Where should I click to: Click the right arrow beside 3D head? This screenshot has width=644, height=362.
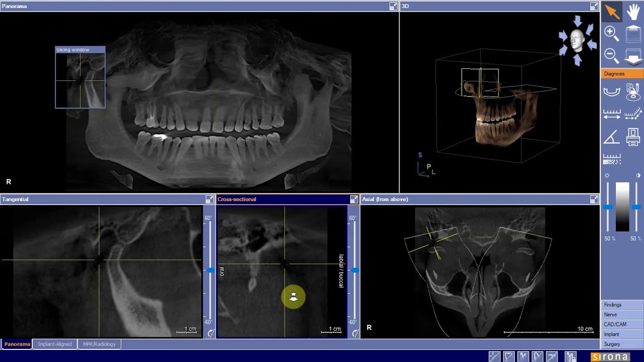tap(592, 45)
